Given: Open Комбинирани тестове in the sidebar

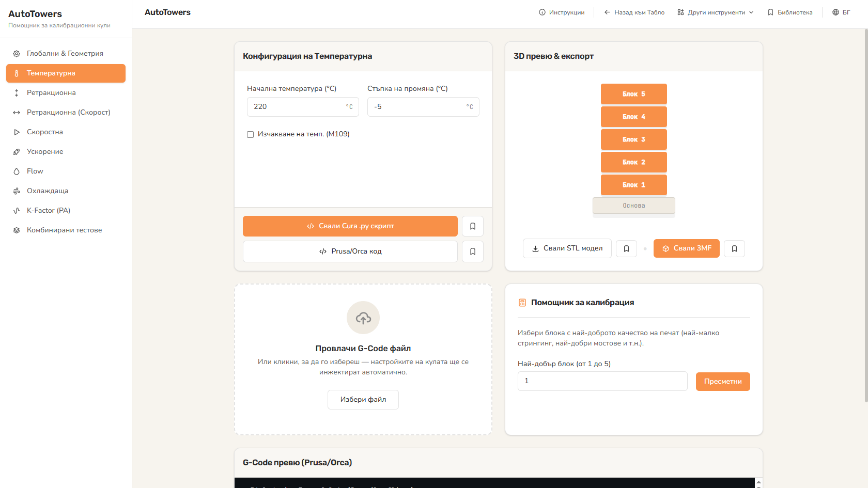Looking at the screenshot, I should pos(66,230).
